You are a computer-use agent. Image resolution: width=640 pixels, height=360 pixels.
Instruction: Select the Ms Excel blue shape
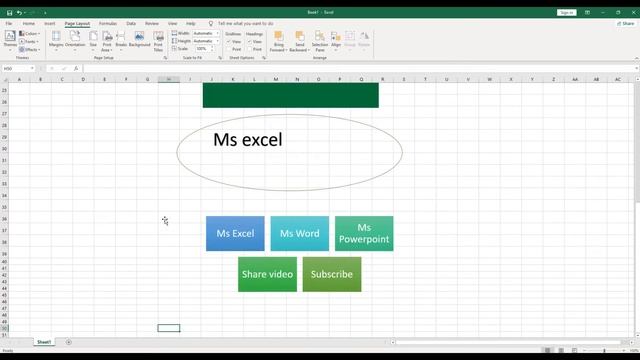(235, 233)
